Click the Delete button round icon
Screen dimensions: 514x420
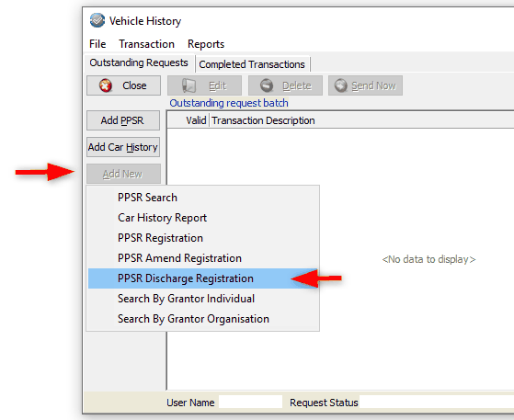click(267, 85)
